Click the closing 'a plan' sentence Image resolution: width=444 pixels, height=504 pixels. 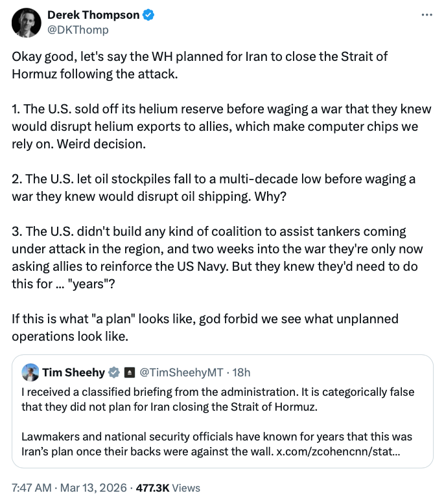(205, 327)
